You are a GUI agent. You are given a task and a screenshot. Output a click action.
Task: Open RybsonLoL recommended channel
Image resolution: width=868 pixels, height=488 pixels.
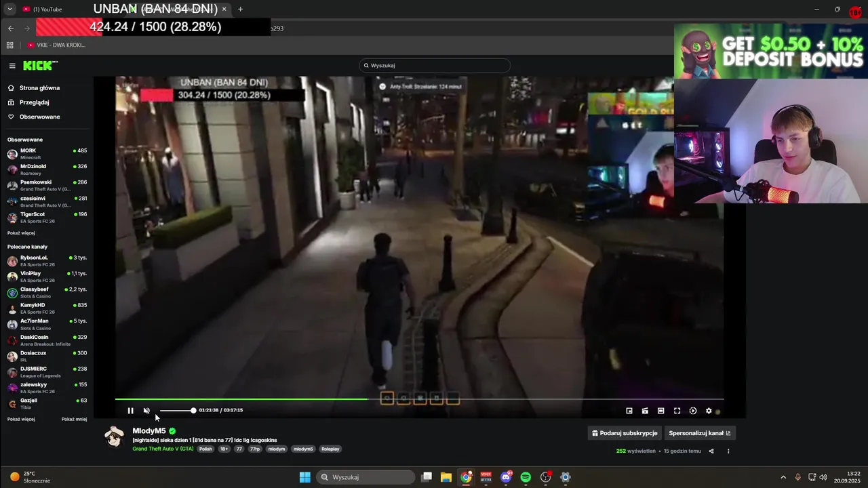pyautogui.click(x=47, y=261)
